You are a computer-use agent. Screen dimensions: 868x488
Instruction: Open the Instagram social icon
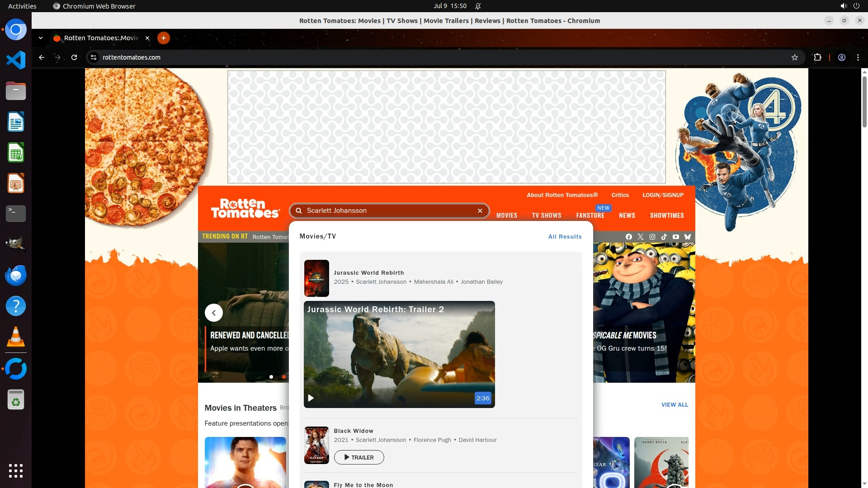point(652,237)
